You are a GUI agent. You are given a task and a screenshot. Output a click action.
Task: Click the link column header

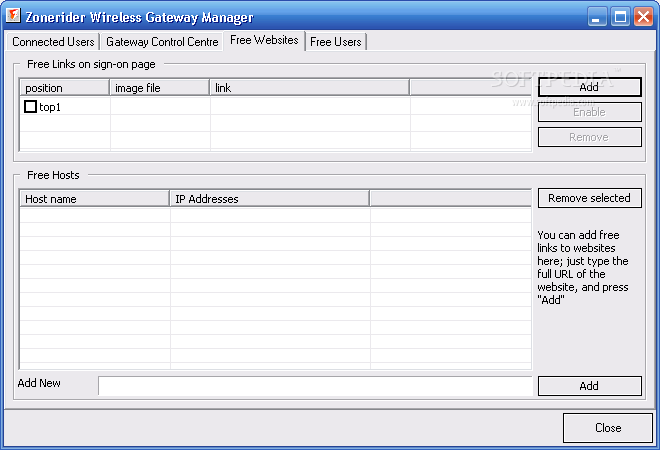pyautogui.click(x=309, y=88)
